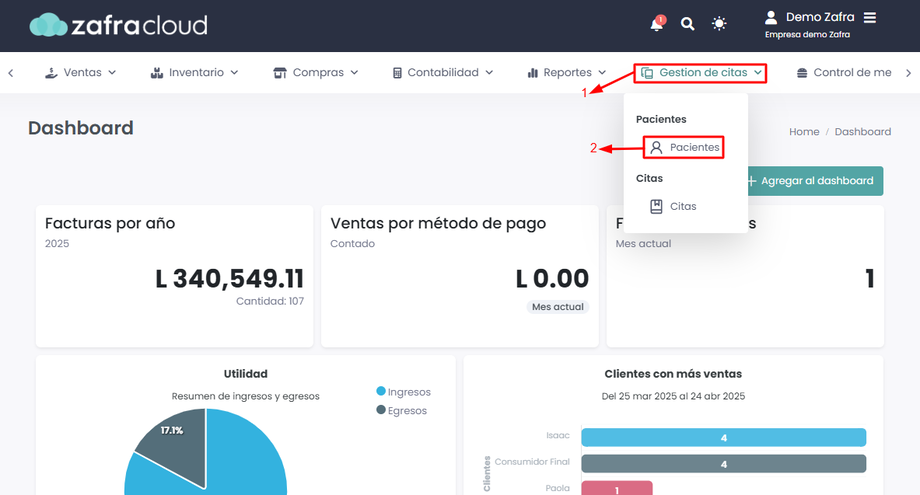Click Resumen de ingresos y egresos text
Viewport: 920px width, 495px height.
(245, 396)
